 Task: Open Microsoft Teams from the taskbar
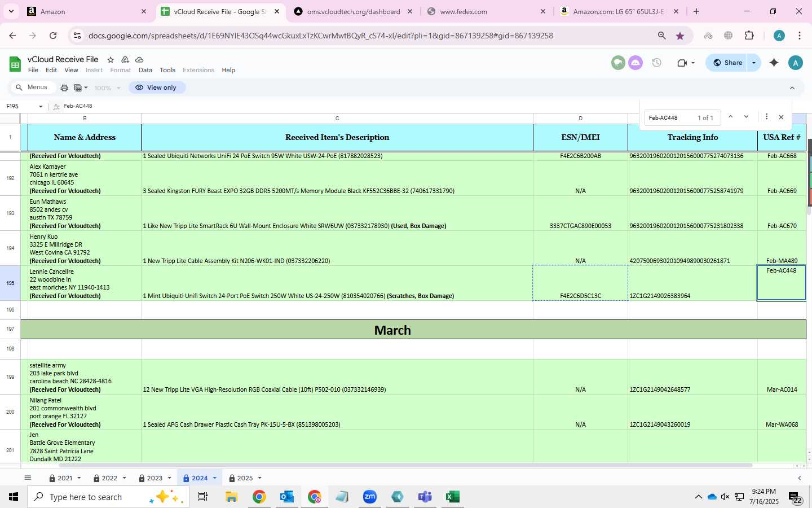point(425,497)
